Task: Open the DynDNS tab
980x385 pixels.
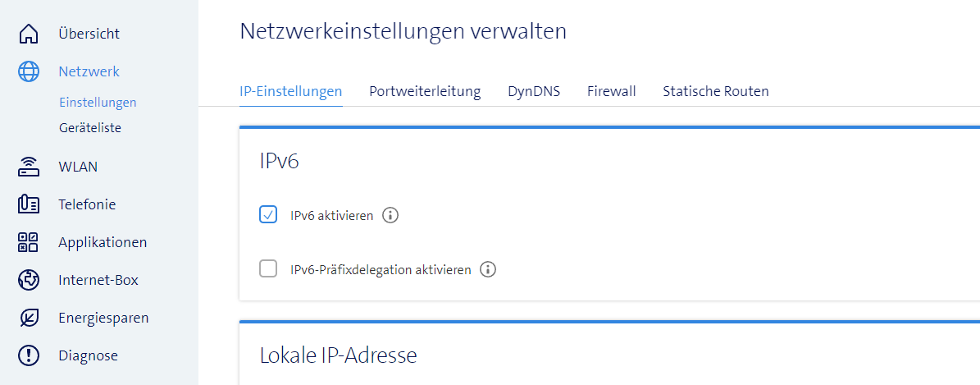Action: click(x=534, y=91)
